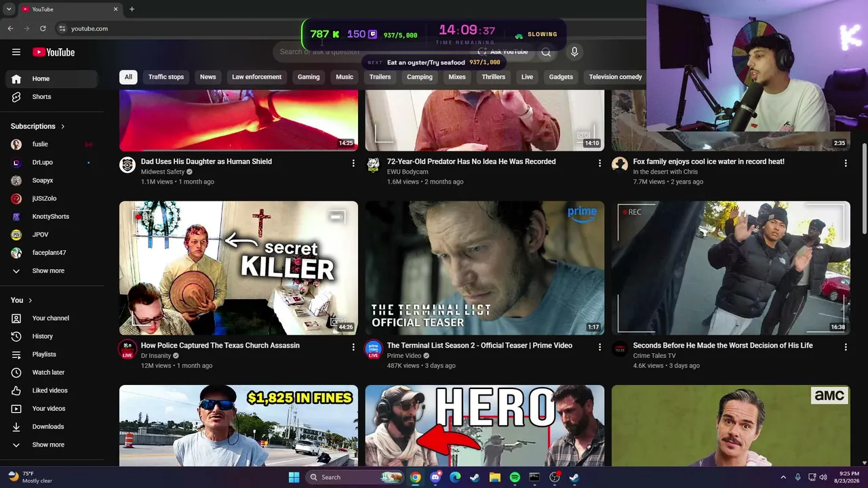Open the In the desert with Chris avatar
868x488 pixels.
[x=619, y=165]
